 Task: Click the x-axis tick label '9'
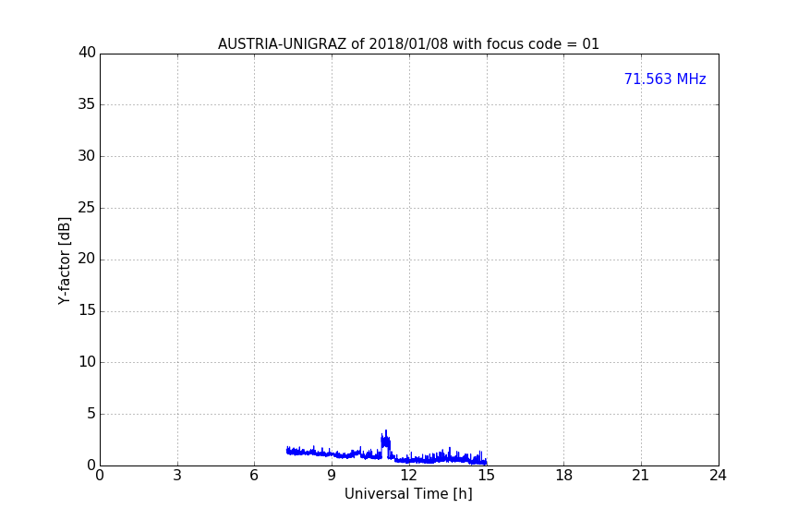[x=332, y=476]
